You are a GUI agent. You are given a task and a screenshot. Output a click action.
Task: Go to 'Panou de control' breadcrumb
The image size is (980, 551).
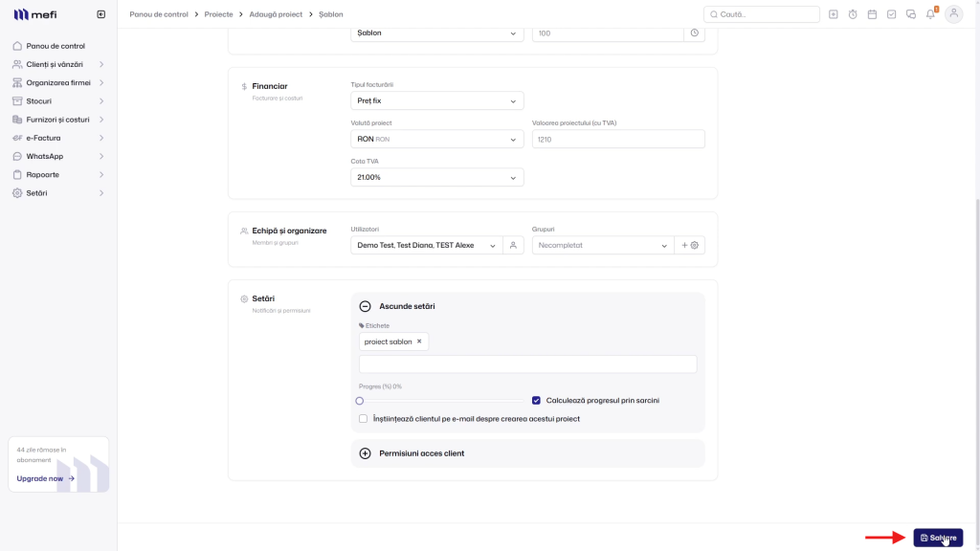click(x=159, y=14)
